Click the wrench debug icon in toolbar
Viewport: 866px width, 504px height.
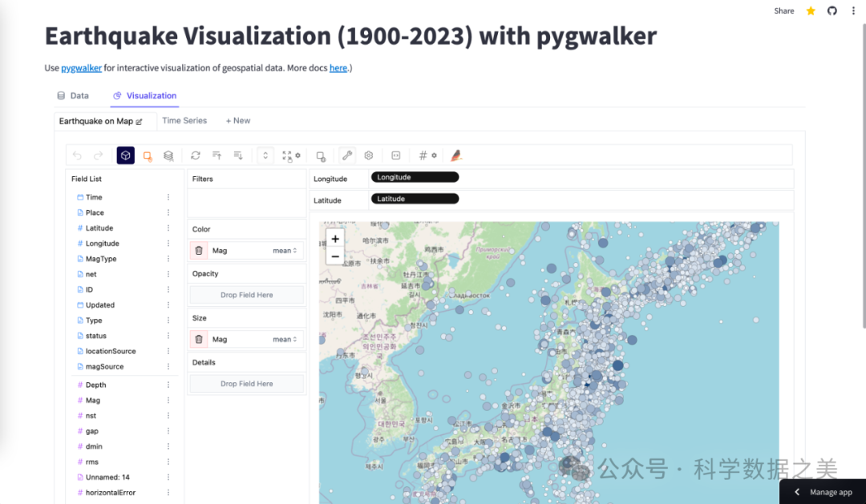click(347, 155)
